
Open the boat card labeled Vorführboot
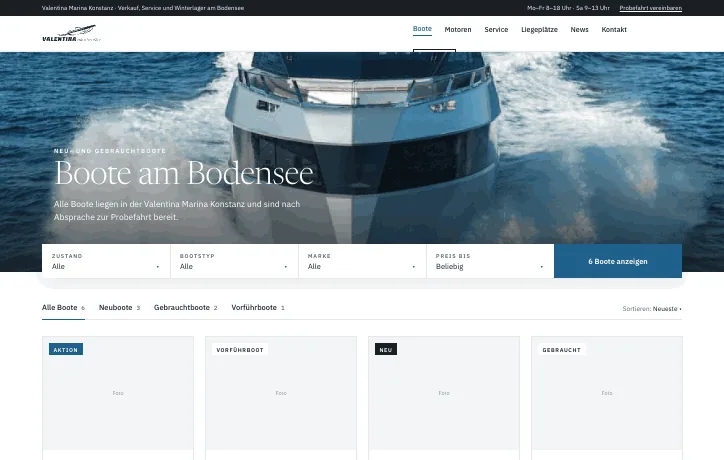pyautogui.click(x=281, y=398)
